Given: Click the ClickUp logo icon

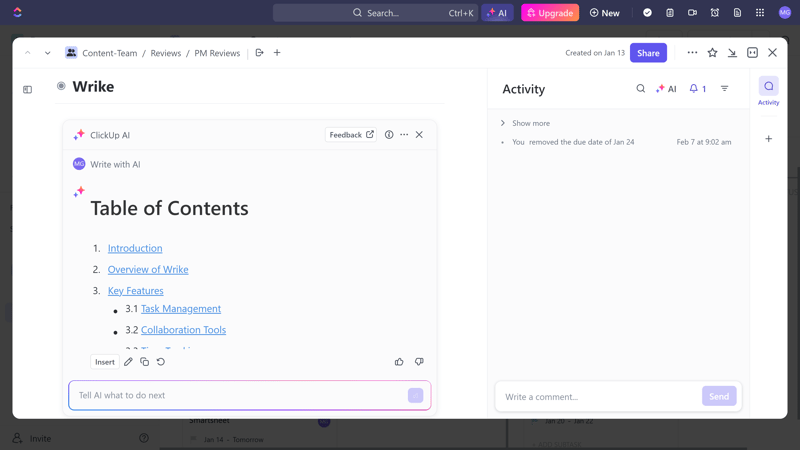Looking at the screenshot, I should (x=17, y=12).
